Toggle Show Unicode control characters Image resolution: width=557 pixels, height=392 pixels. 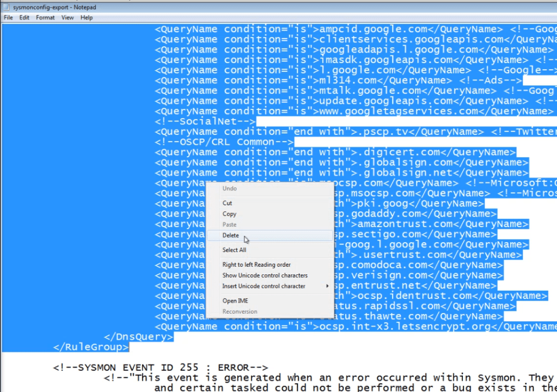coord(265,275)
